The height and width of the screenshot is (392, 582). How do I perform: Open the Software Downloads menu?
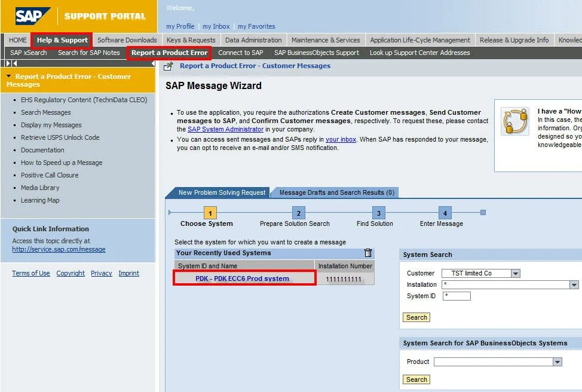[x=127, y=40]
